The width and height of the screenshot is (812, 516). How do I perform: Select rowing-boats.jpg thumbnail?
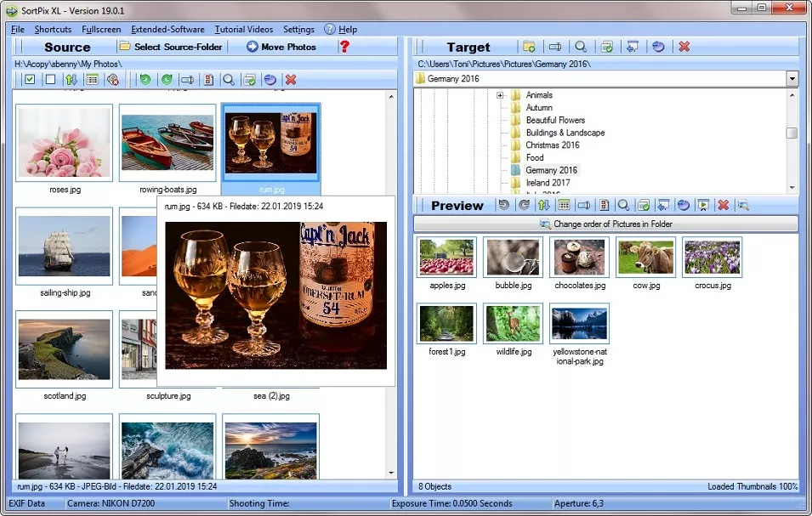pos(168,143)
